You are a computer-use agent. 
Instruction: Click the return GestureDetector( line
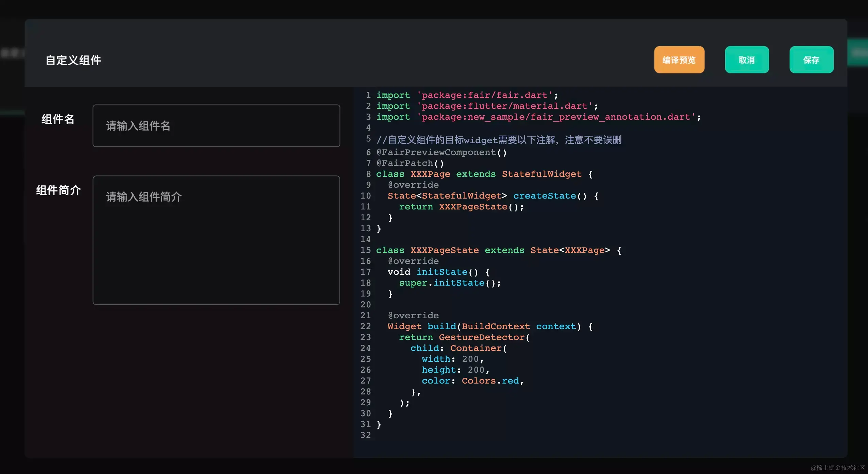point(464,337)
